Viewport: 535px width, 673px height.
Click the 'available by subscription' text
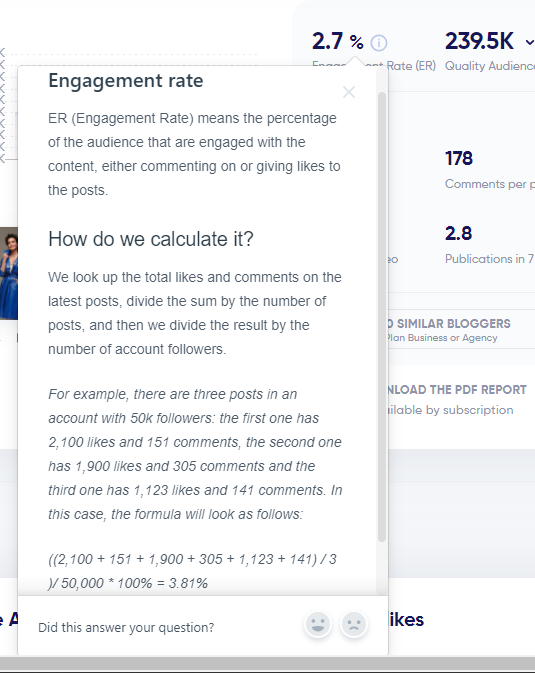(450, 410)
